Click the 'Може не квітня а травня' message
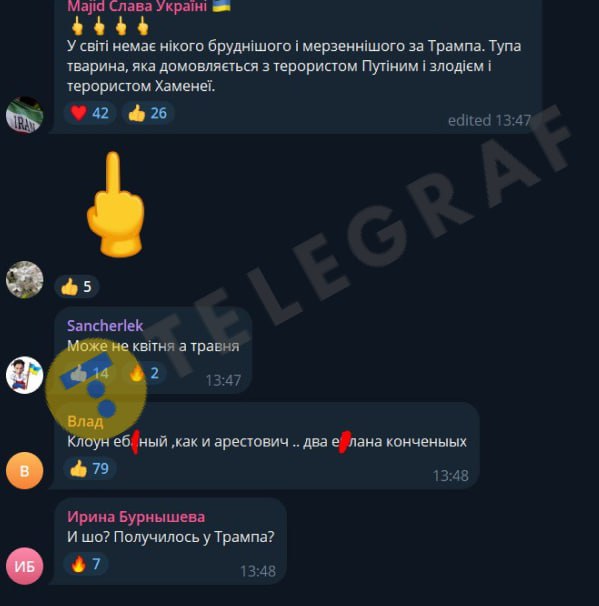Screen dimensions: 599x606 (153, 346)
